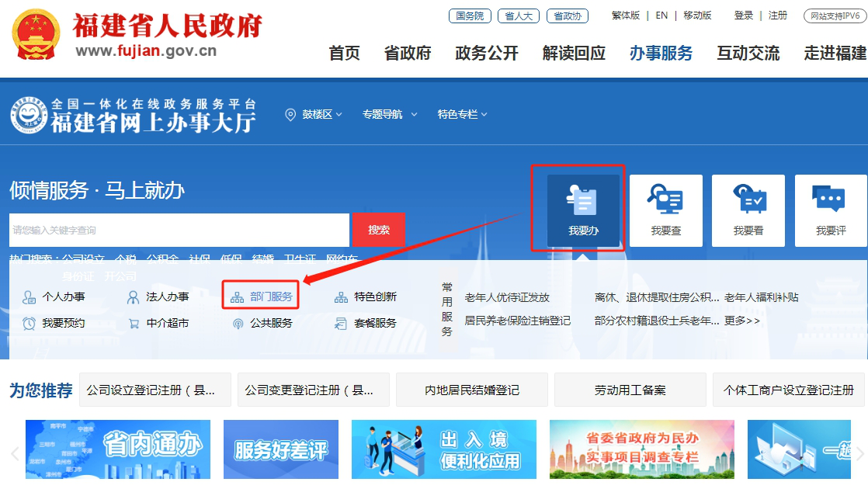Click the 个人办事 person icon
868x489 pixels.
coord(30,297)
